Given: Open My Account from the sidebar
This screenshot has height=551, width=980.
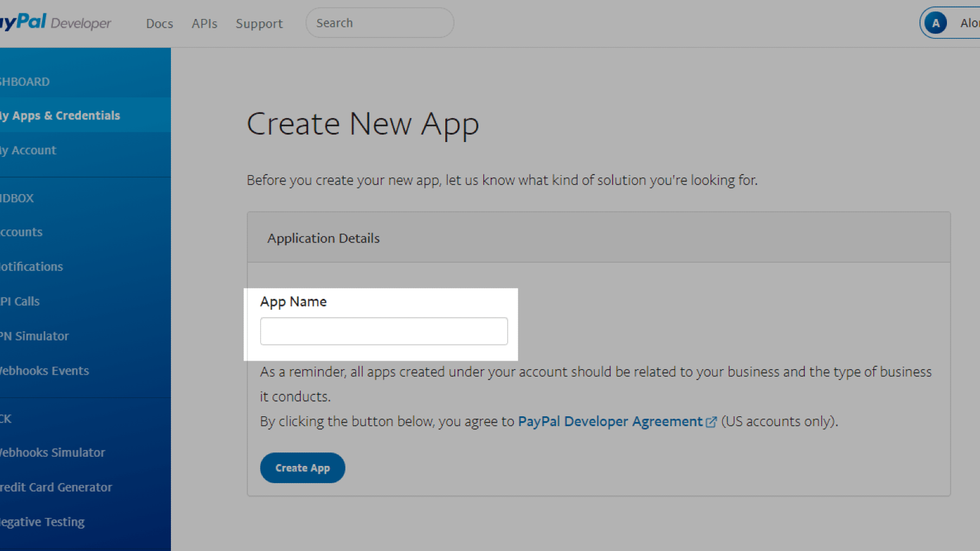Looking at the screenshot, I should 29,150.
